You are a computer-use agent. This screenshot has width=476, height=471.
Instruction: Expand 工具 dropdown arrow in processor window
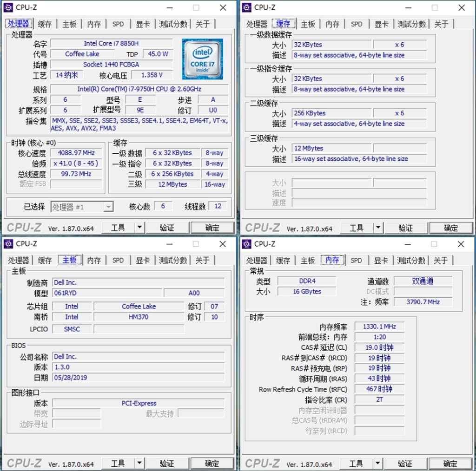pyautogui.click(x=139, y=227)
